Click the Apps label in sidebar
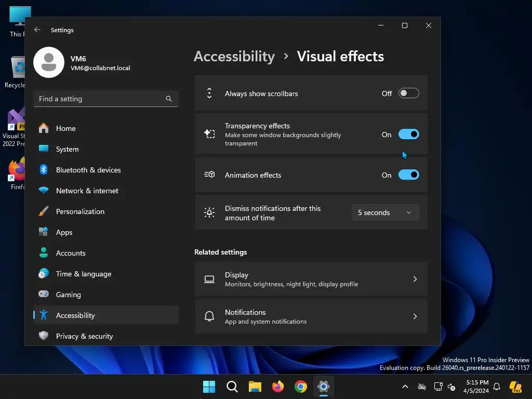Viewport: 532px width, 399px height. pos(64,232)
